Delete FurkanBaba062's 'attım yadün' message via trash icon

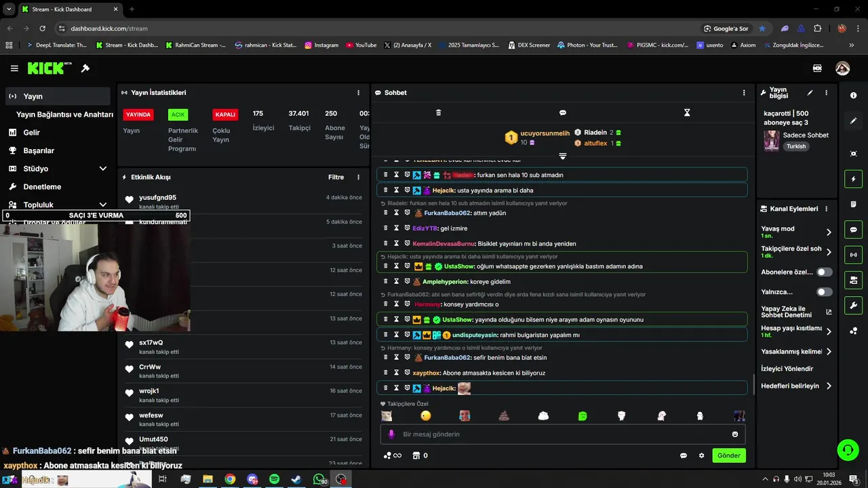coord(386,213)
